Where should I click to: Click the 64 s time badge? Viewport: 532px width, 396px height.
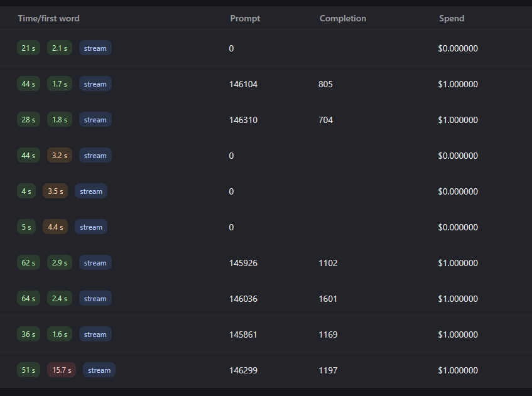point(28,299)
